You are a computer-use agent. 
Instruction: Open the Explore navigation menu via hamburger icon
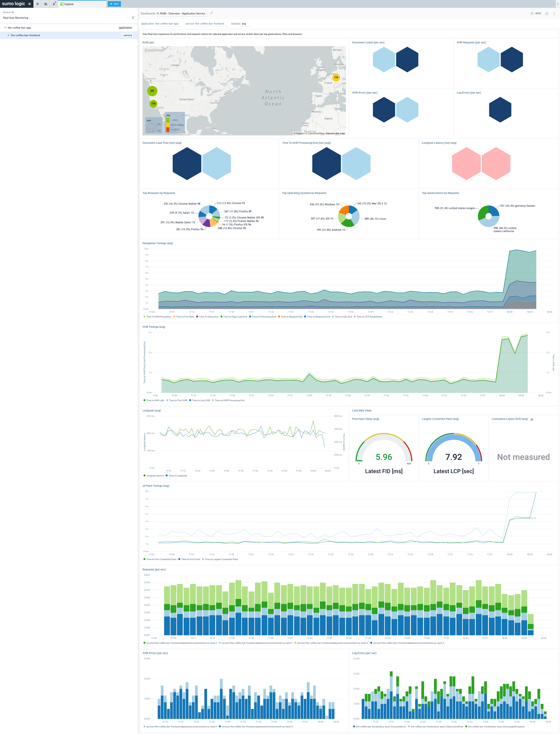coord(29,4)
